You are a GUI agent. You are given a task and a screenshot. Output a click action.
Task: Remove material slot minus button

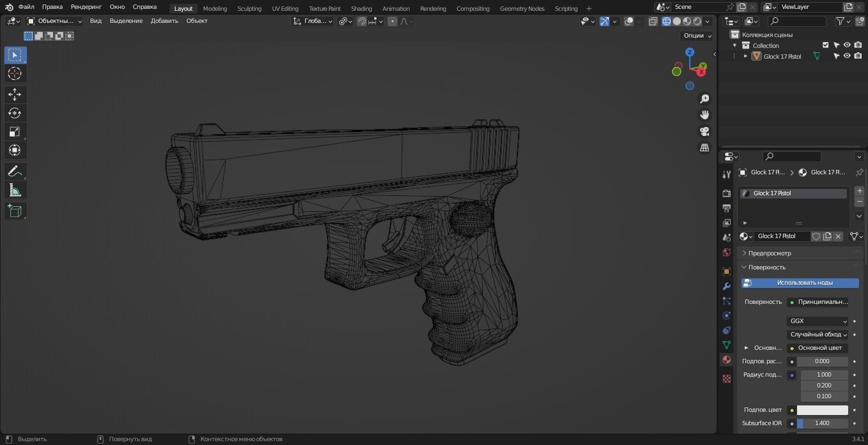click(859, 202)
